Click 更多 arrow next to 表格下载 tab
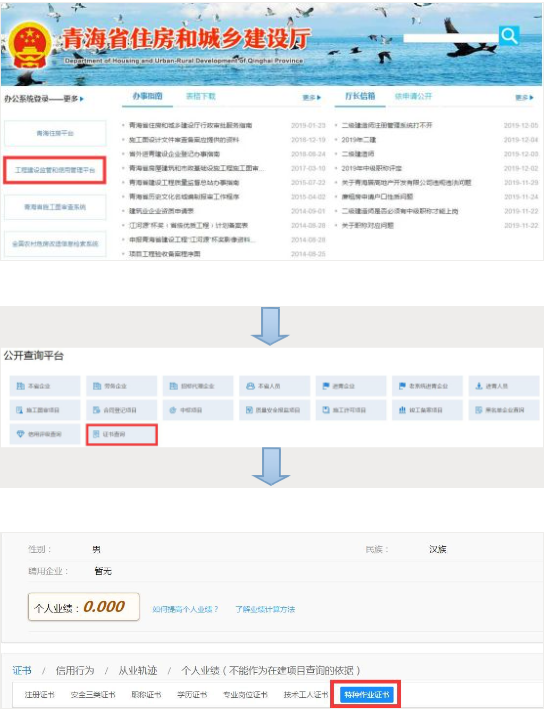The height and width of the screenshot is (709, 548). pos(311,98)
